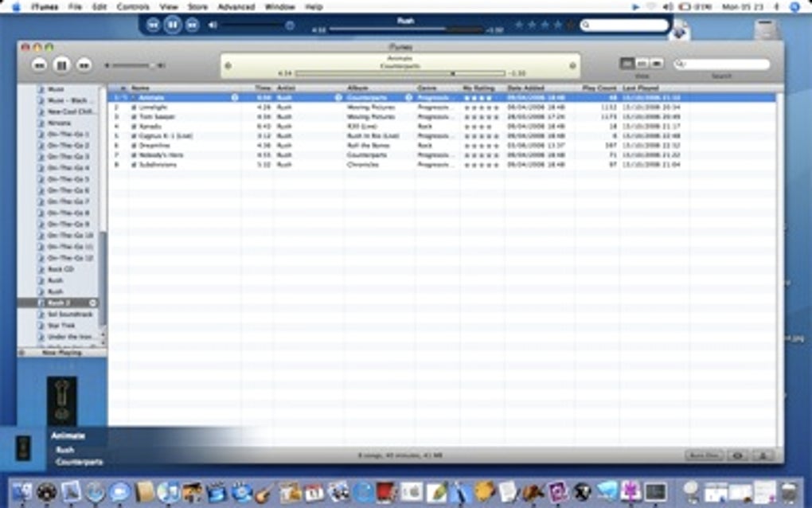Sort songs by Play Count column
Screen dimensions: 812x508
598,88
